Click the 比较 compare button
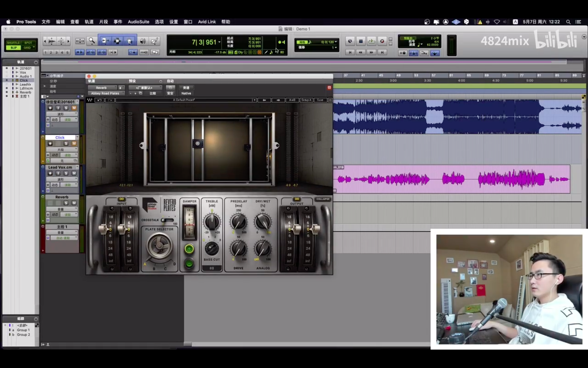This screenshot has height=368, width=588. pyautogui.click(x=153, y=93)
